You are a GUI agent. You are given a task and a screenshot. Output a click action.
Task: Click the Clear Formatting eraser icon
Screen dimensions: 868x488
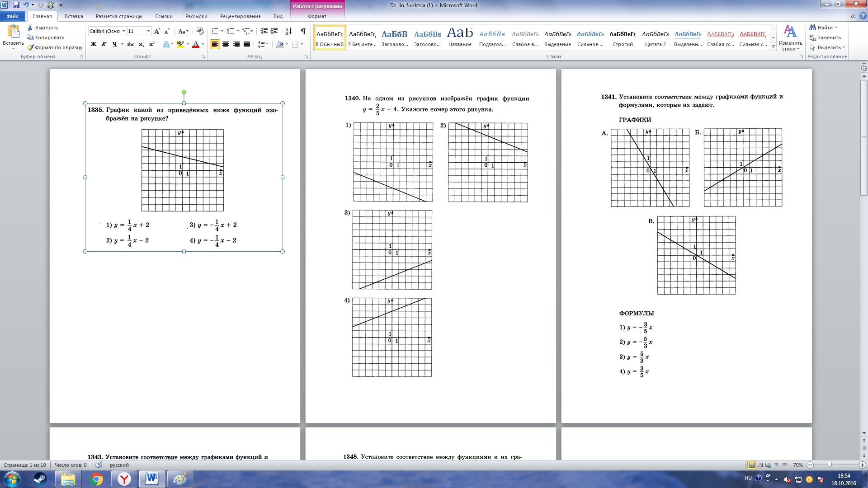tap(200, 31)
